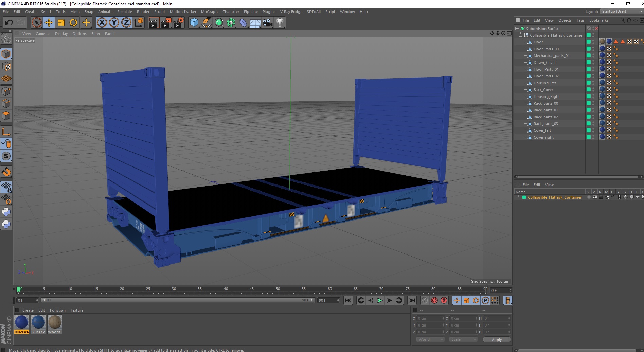
Task: Open the Scale mode dropdown
Action: pyautogui.click(x=463, y=339)
